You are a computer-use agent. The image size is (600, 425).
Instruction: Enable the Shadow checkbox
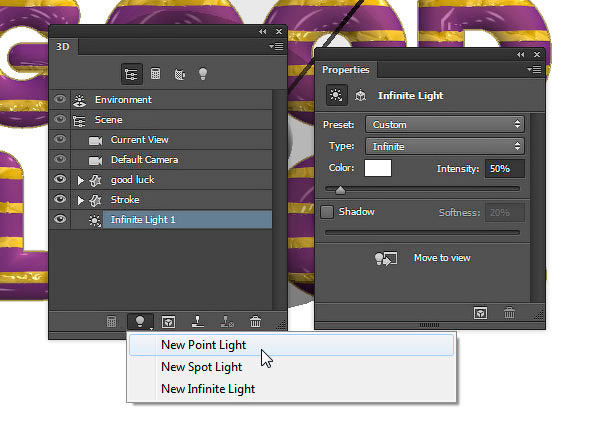pyautogui.click(x=327, y=212)
